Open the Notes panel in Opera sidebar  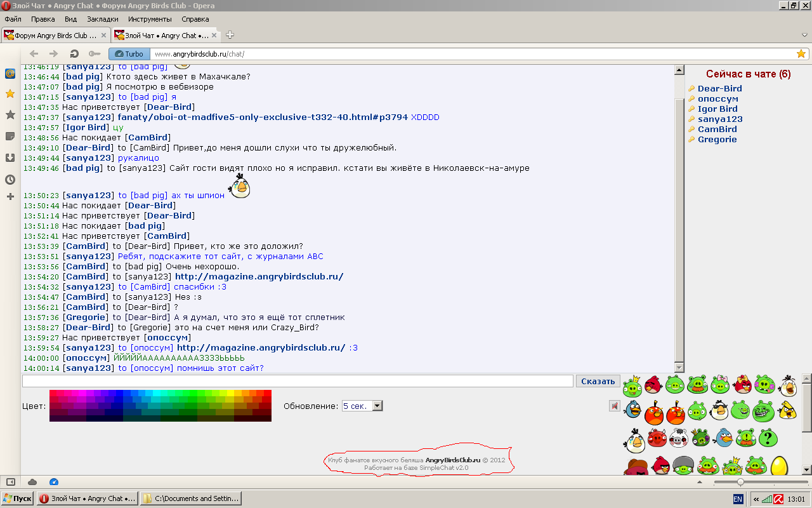[10, 136]
